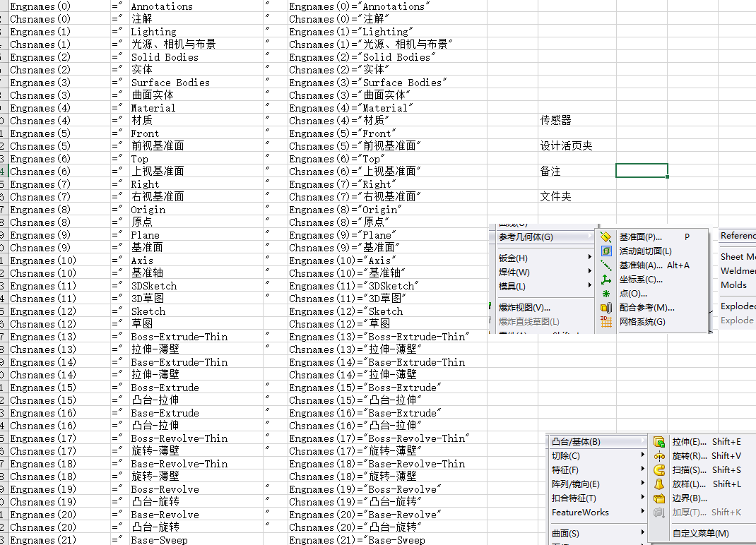
Task: Select the 基准面 (Plane) tool icon
Action: 606,236
